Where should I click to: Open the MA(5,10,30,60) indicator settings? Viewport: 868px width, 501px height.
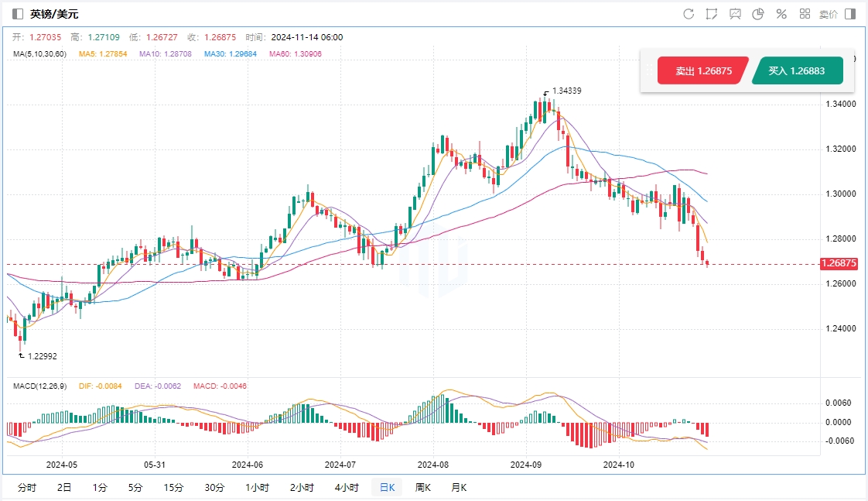(40, 54)
